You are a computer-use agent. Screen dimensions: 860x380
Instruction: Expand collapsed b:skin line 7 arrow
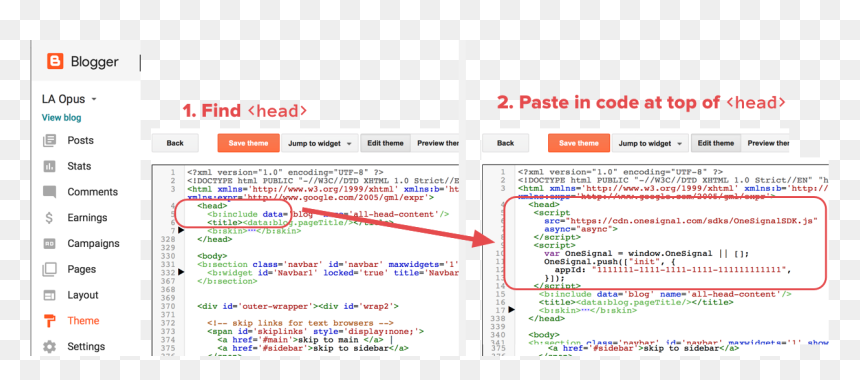click(182, 231)
